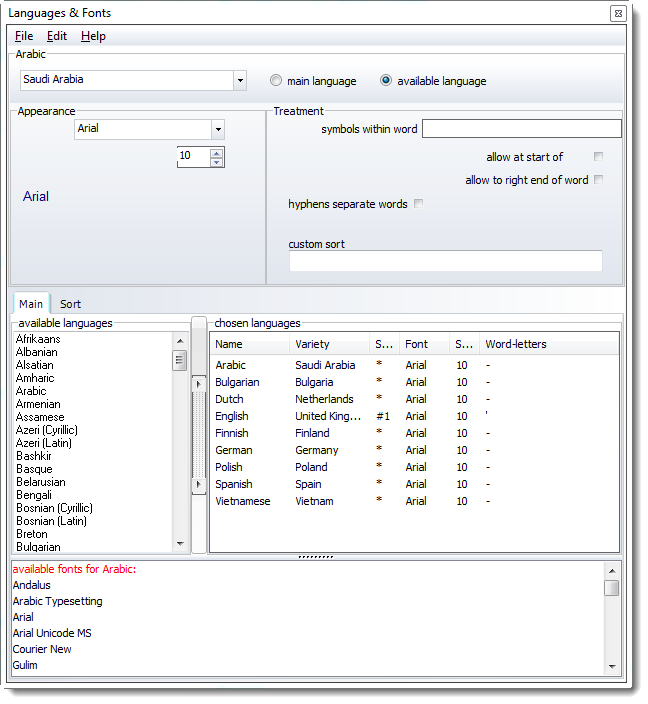
Task: Increase font size with spinner up arrow
Action: (217, 152)
